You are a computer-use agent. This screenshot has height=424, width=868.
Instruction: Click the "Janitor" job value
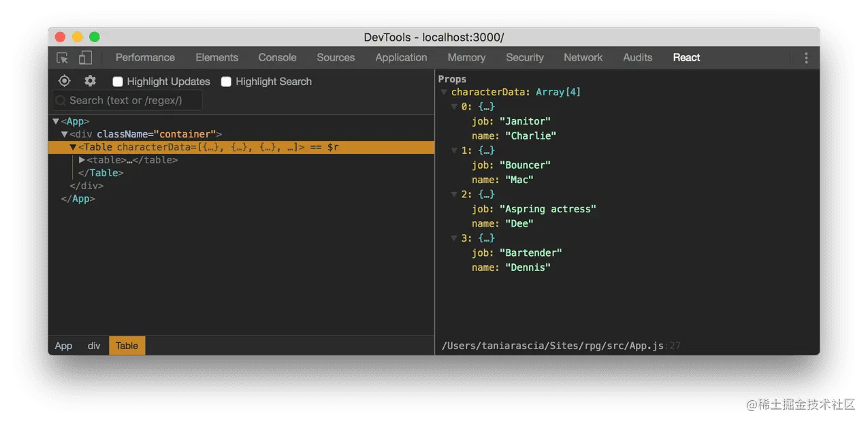click(525, 121)
